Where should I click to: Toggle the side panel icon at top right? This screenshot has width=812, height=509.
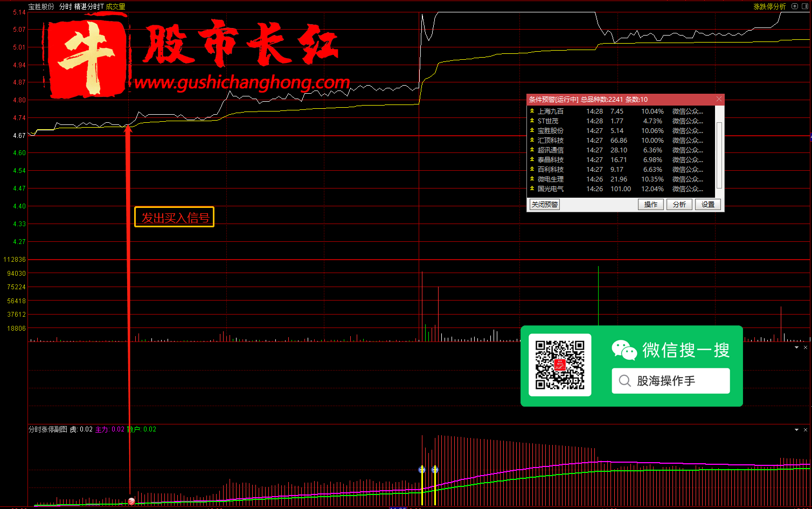click(x=805, y=6)
